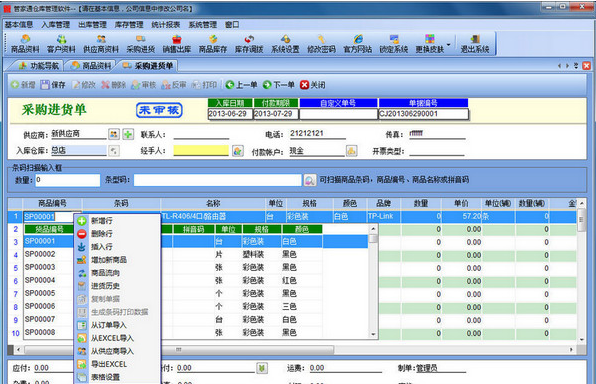596x384 pixels.
Task: Open 库存调拨 toolbar icon
Action: point(249,44)
